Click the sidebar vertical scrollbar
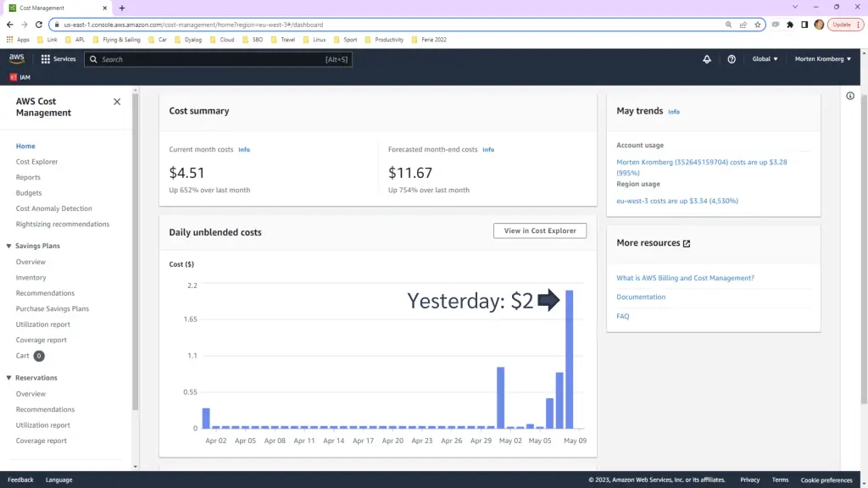Image resolution: width=868 pixels, height=488 pixels. [135, 252]
